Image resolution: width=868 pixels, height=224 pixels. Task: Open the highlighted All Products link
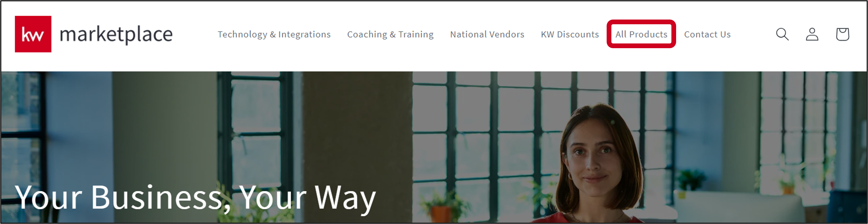pos(641,34)
